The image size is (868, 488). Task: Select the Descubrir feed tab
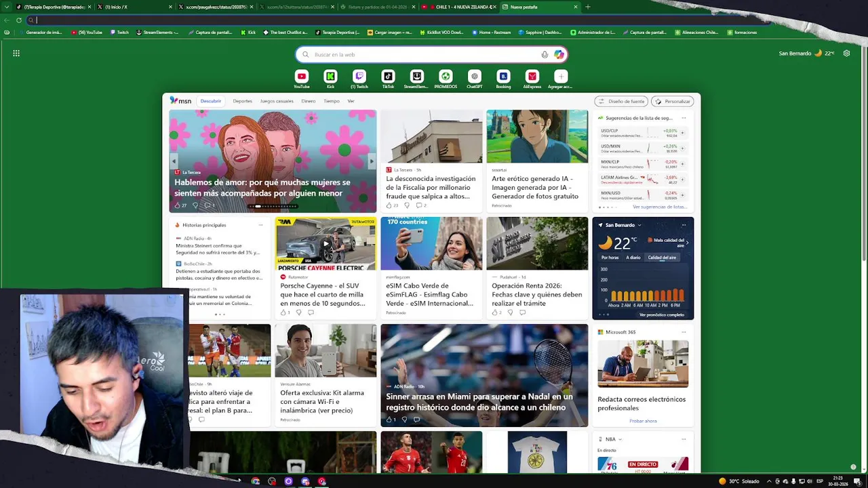(210, 101)
